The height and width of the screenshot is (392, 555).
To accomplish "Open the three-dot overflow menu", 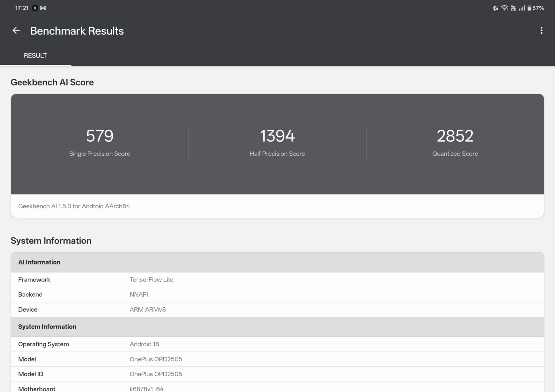I will click(x=541, y=31).
